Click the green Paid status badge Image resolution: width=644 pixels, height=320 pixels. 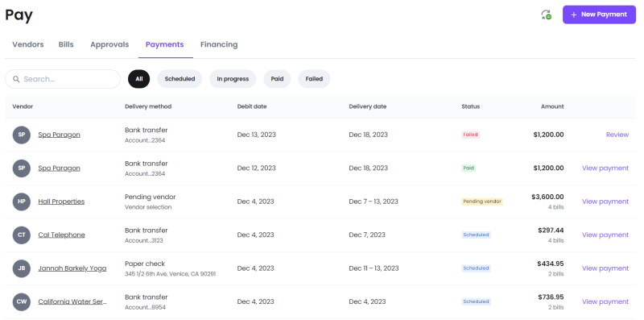coord(469,168)
